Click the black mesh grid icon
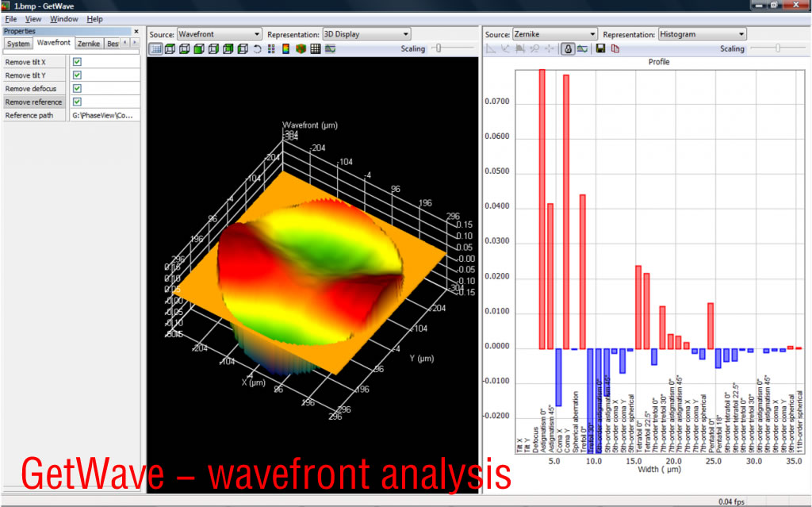Image resolution: width=812 pixels, height=507 pixels. [x=315, y=49]
